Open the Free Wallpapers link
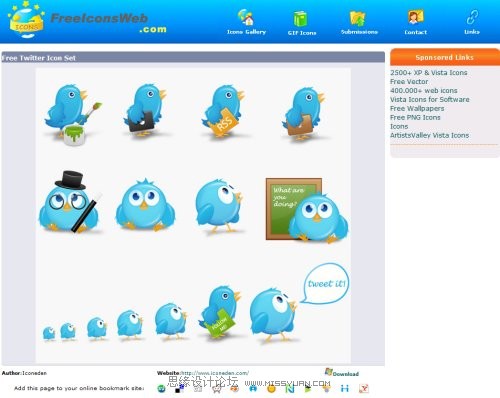 (417, 109)
